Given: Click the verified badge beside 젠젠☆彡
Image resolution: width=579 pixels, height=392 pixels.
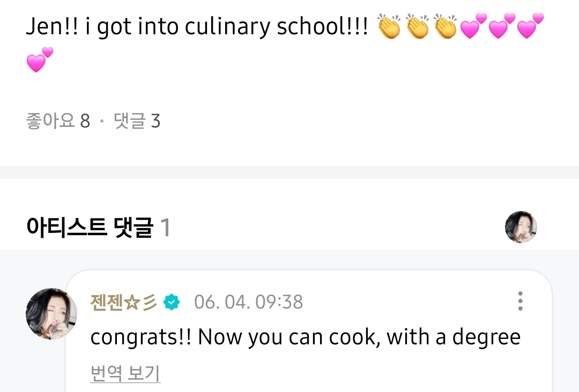Looking at the screenshot, I should click(172, 302).
